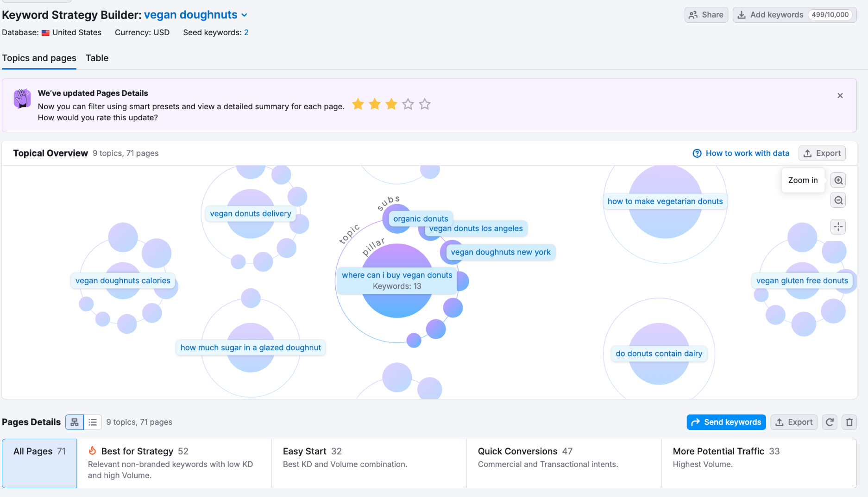Open How to work with data help
Image resolution: width=868 pixels, height=497 pixels.
tap(741, 153)
